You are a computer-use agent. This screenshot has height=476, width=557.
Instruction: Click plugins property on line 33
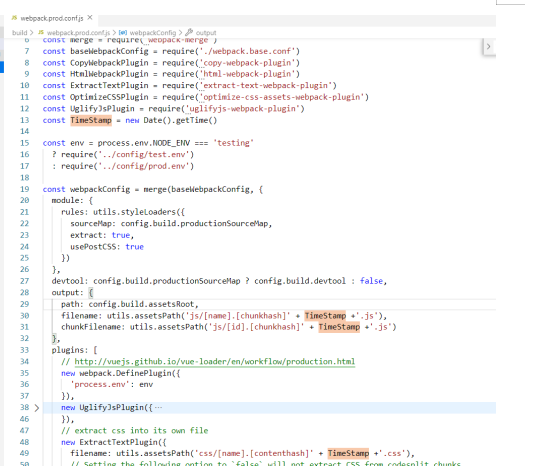tap(67, 350)
